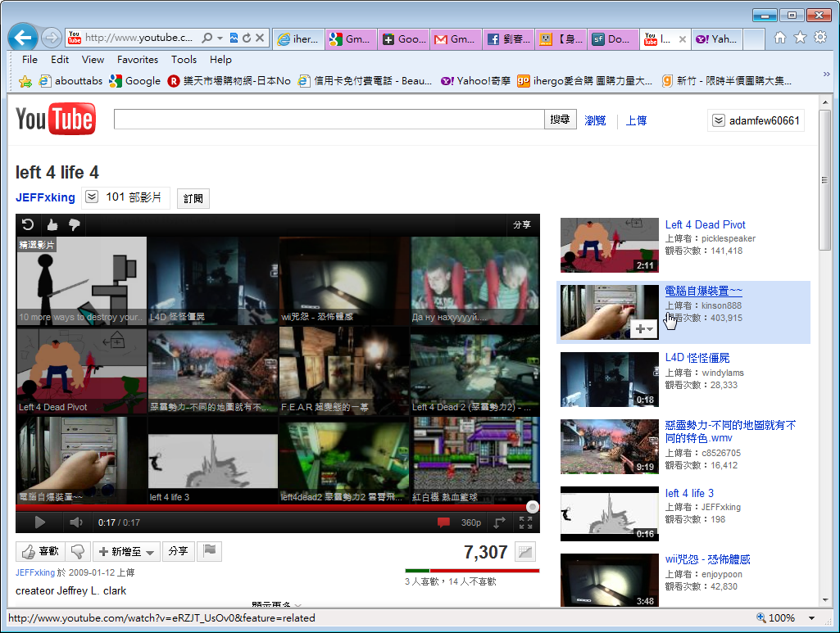The height and width of the screenshot is (633, 840).
Task: Click thumbs-up icon in player top bar
Action: [x=52, y=224]
